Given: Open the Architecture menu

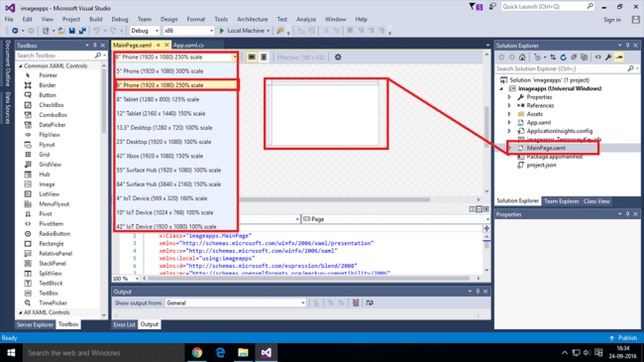Looking at the screenshot, I should click(x=253, y=19).
